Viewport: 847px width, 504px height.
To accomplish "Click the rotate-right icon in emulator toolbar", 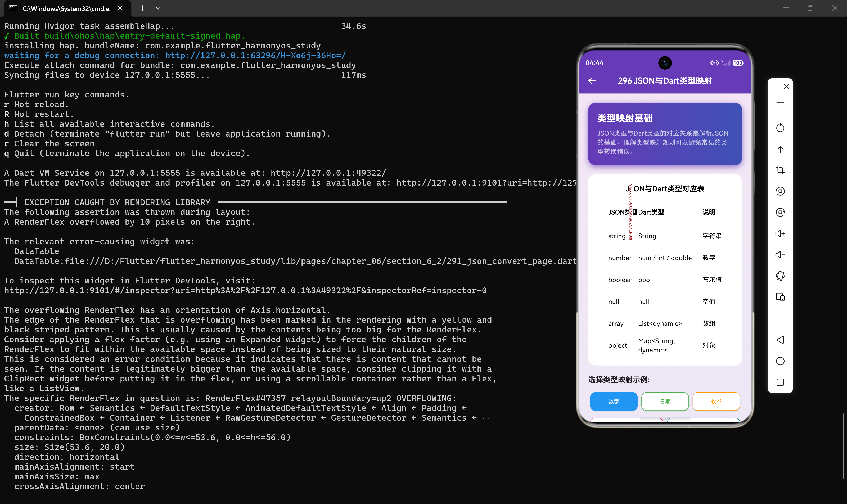I will [780, 212].
